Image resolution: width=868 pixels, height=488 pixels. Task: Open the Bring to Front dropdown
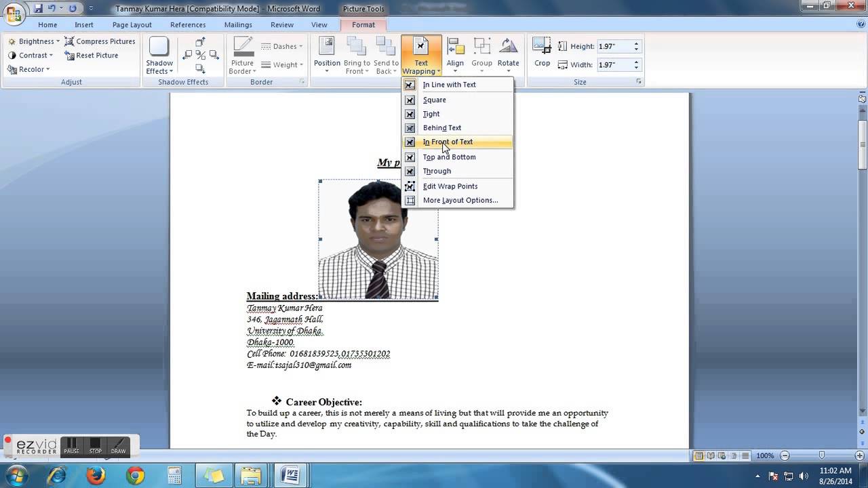[x=357, y=55]
